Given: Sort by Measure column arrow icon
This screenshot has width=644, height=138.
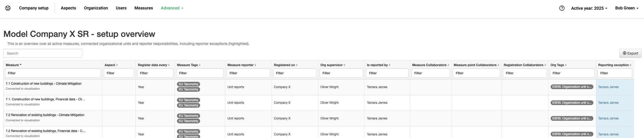Looking at the screenshot, I should point(20,65).
